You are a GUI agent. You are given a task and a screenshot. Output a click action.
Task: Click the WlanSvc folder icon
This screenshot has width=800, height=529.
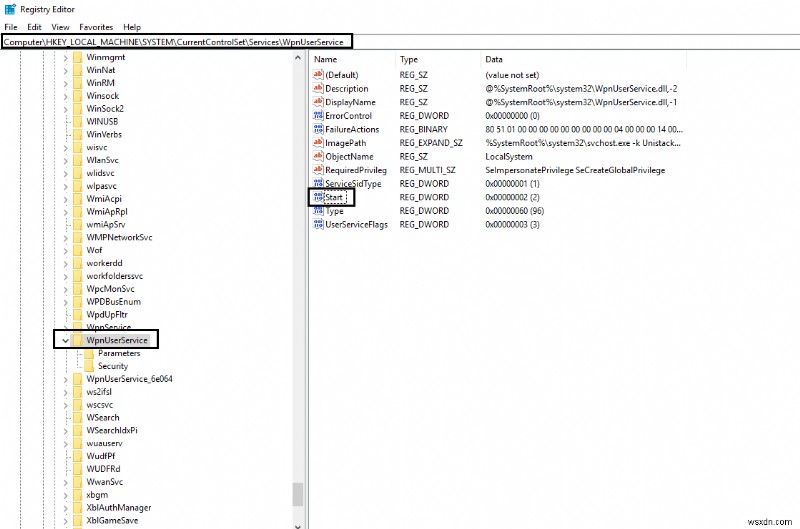[x=78, y=160]
